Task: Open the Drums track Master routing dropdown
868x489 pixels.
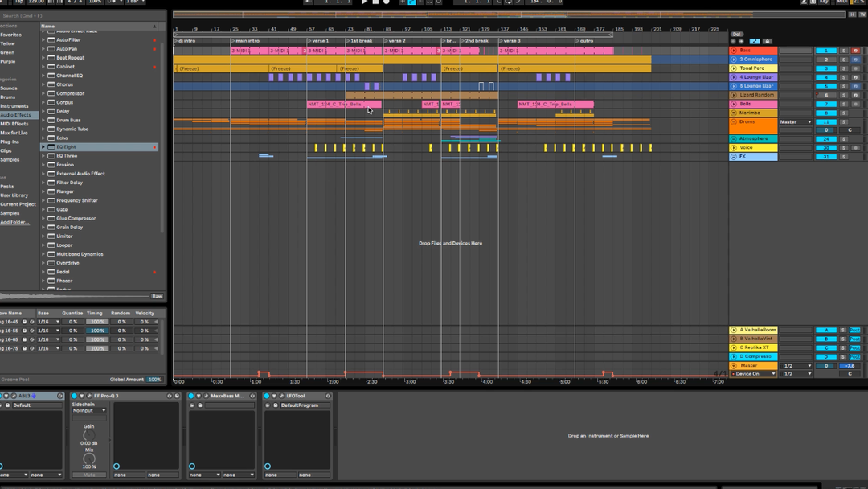Action: click(x=795, y=122)
